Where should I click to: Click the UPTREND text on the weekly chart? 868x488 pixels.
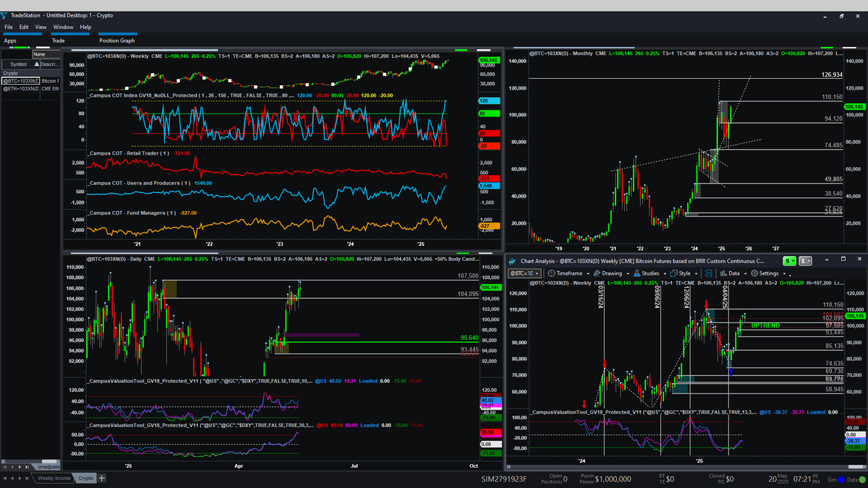tap(765, 326)
